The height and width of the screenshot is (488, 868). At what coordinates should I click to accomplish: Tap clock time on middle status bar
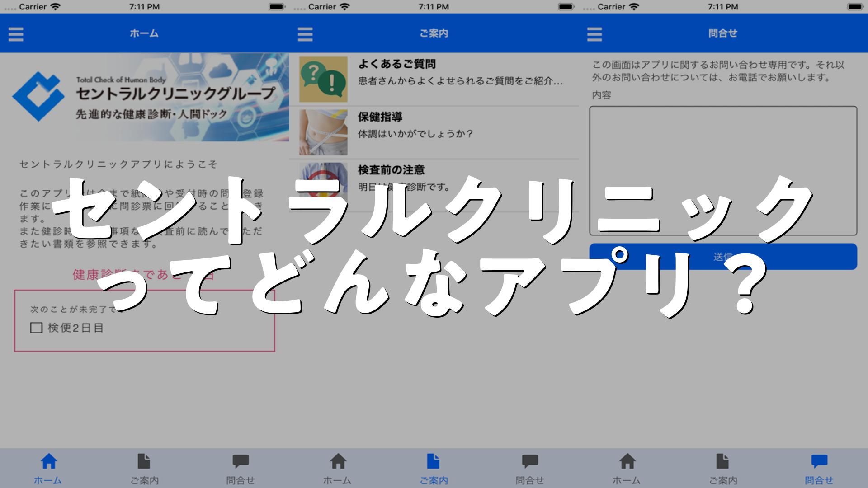point(434,7)
